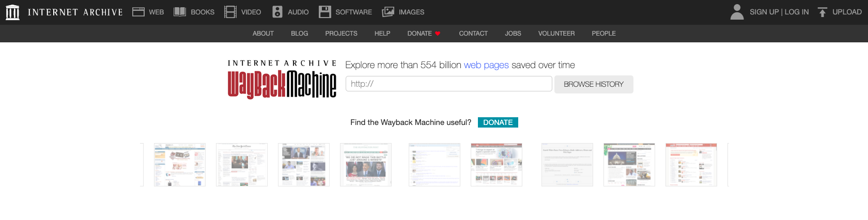Open the Images picture icon
This screenshot has height=220, width=868.
click(388, 12)
